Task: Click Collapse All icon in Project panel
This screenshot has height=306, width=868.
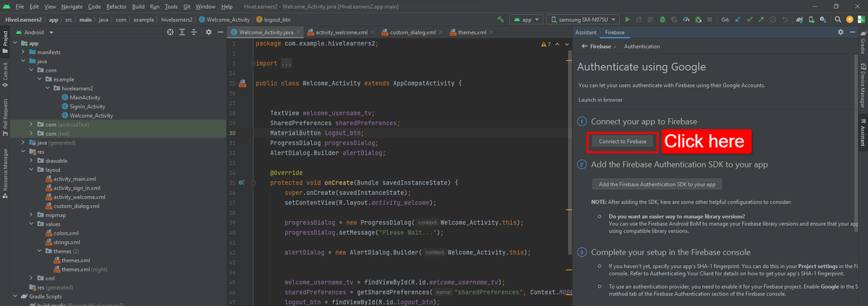Action: click(x=195, y=32)
